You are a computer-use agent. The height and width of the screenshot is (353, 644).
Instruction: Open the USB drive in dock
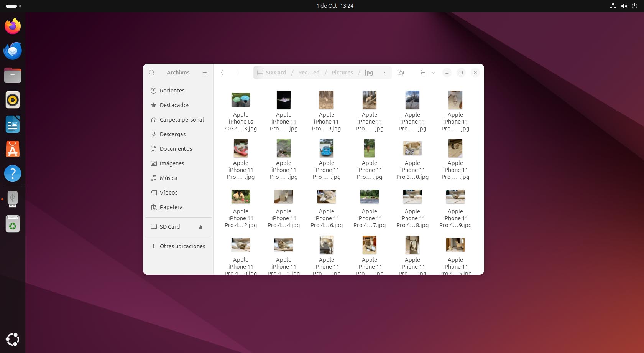[x=13, y=199]
